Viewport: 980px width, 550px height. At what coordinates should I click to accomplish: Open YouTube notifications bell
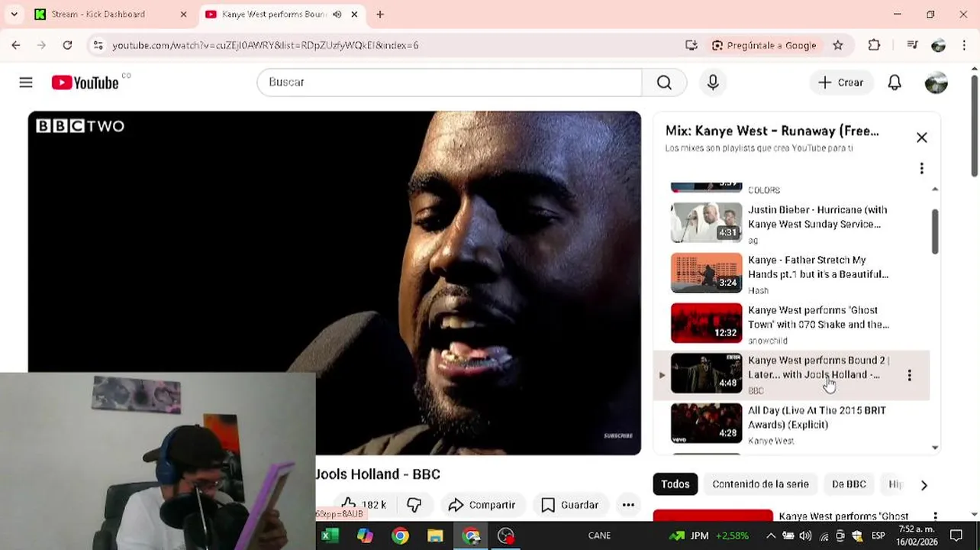(895, 82)
